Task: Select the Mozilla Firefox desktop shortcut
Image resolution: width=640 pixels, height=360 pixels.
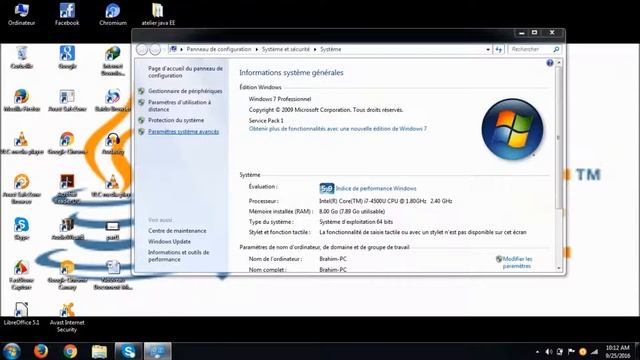Action: tap(22, 100)
